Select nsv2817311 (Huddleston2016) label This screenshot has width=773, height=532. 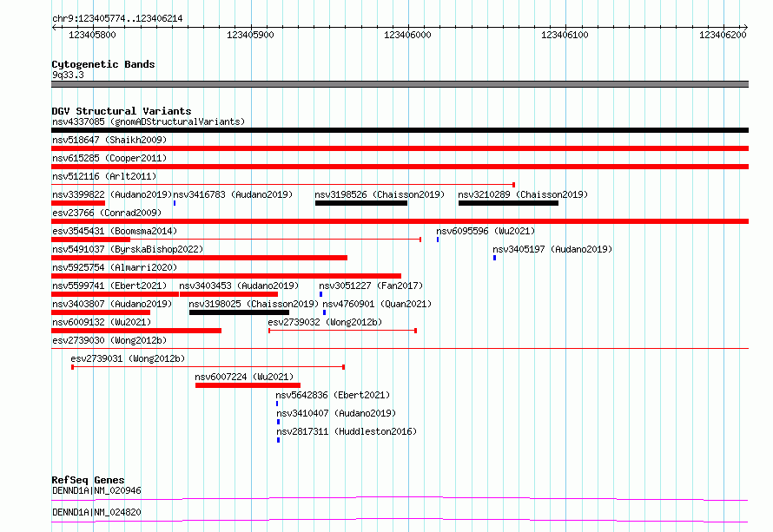click(x=347, y=431)
